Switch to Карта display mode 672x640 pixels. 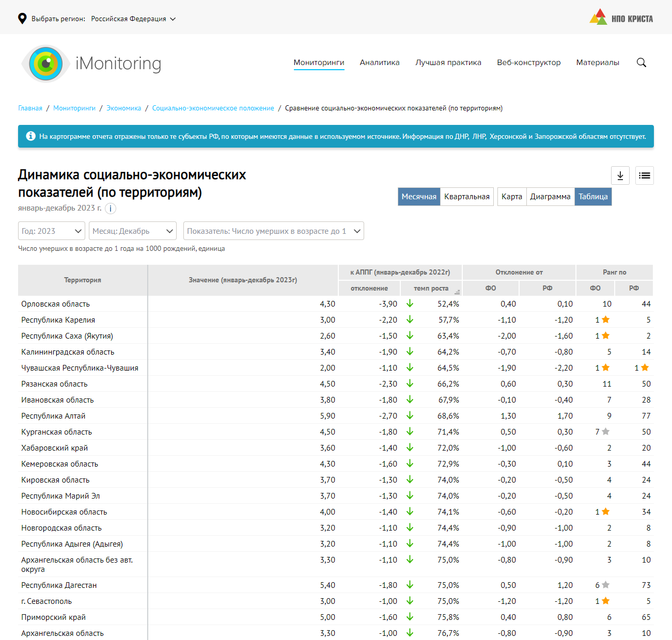[x=511, y=197]
